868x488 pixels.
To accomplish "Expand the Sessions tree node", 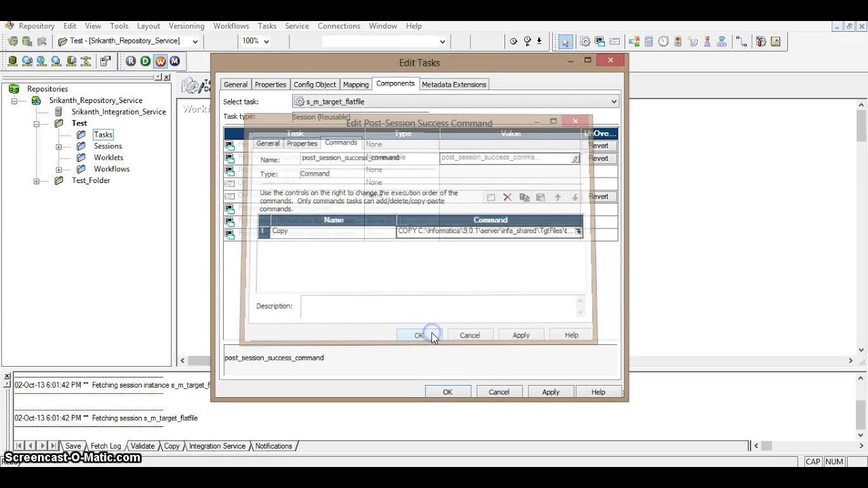I will click(59, 146).
